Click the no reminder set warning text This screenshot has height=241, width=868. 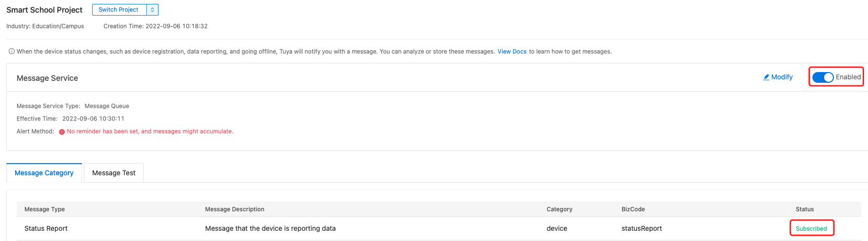150,131
